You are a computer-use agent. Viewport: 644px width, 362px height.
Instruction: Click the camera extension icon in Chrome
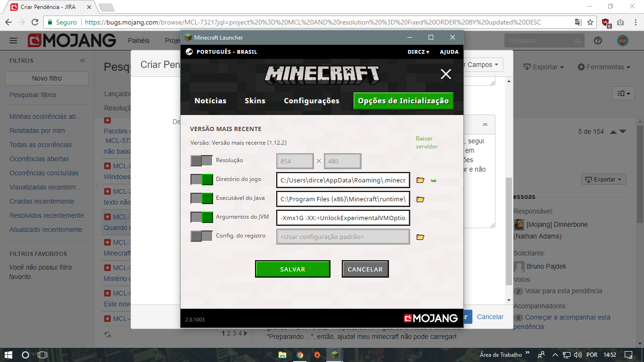click(620, 22)
